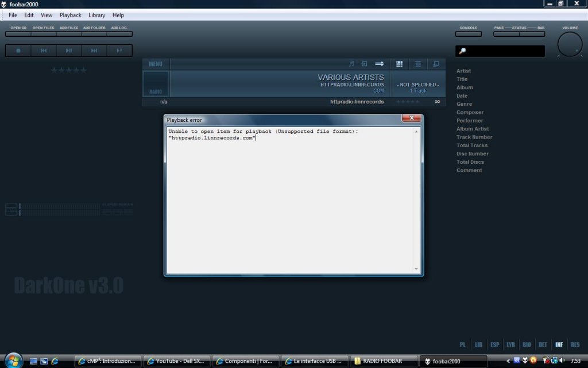Click the Add Files button
The height and width of the screenshot is (368, 588).
(x=69, y=34)
